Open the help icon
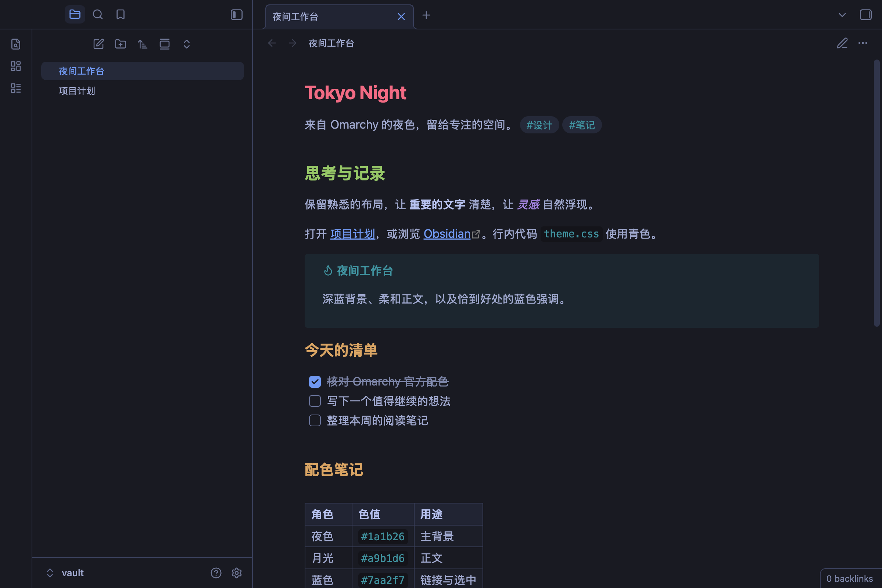The width and height of the screenshot is (882, 588). (x=216, y=573)
